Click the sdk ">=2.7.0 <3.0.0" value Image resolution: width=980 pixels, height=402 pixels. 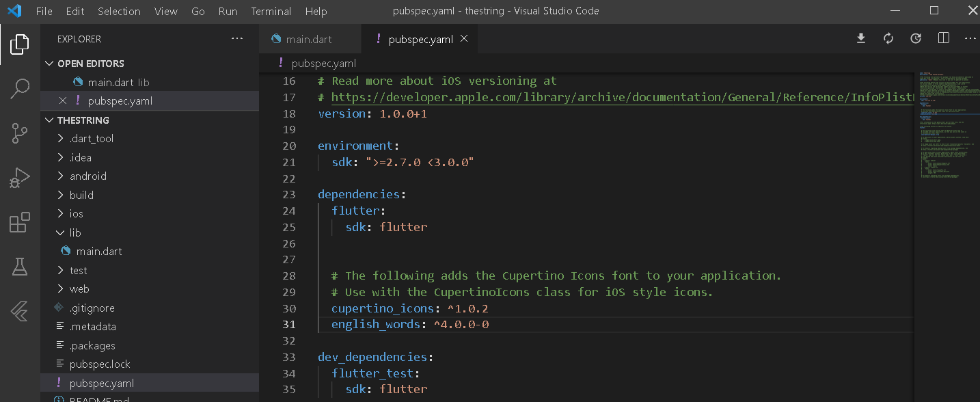[x=420, y=162]
